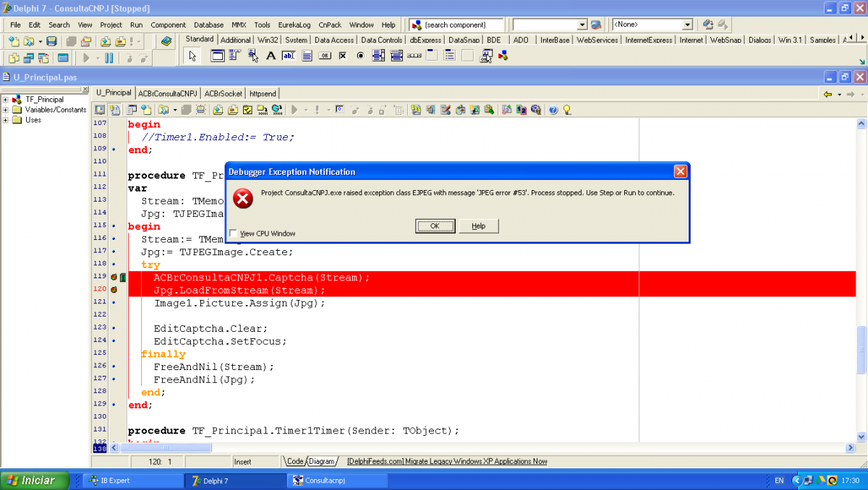Viewport: 868px width, 490px height.
Task: Open the Component menu
Action: [168, 25]
